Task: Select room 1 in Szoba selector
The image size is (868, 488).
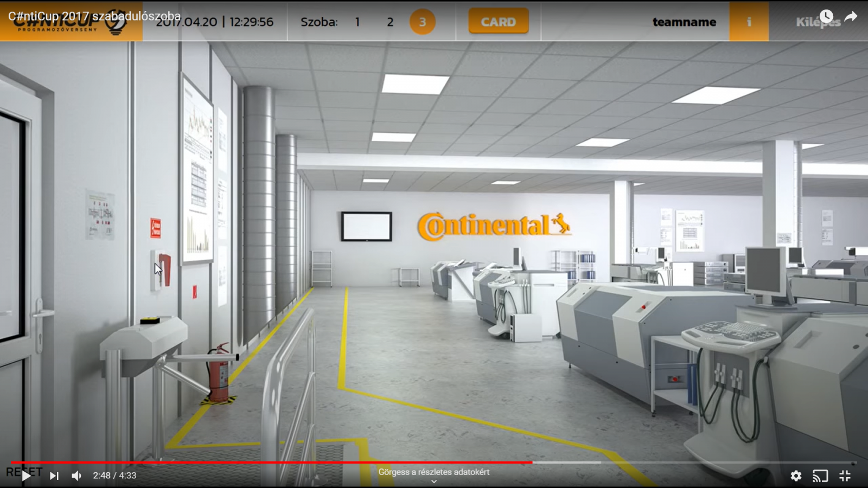Action: coord(358,22)
